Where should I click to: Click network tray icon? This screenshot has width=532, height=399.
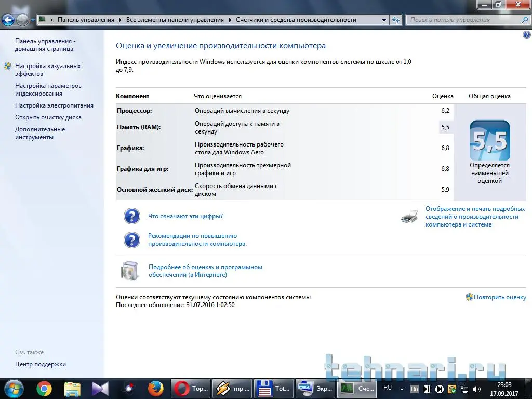[x=464, y=389]
